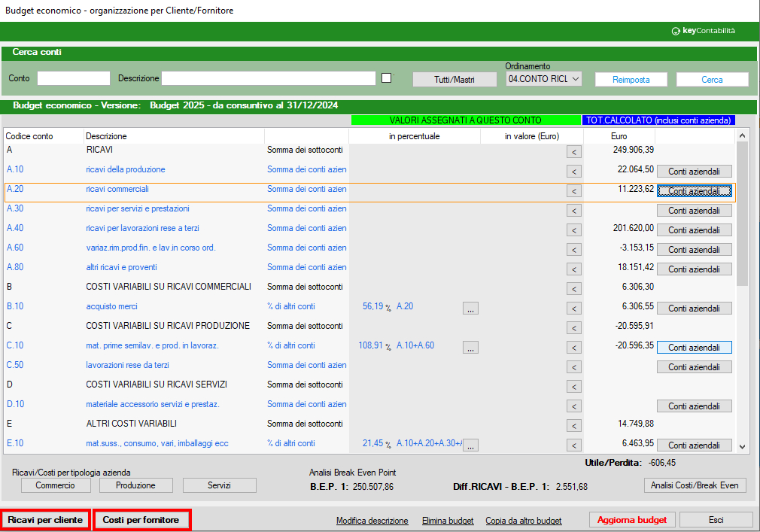Screen dimensions: 760x532
Task: Select the 'ricavi della produzione' description
Action: [x=126, y=169]
